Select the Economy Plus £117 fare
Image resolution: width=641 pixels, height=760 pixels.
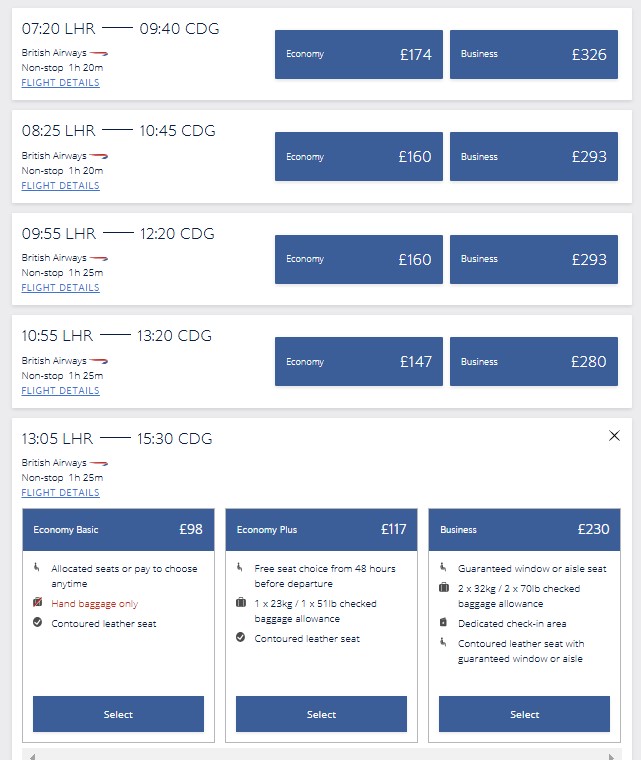pyautogui.click(x=321, y=714)
